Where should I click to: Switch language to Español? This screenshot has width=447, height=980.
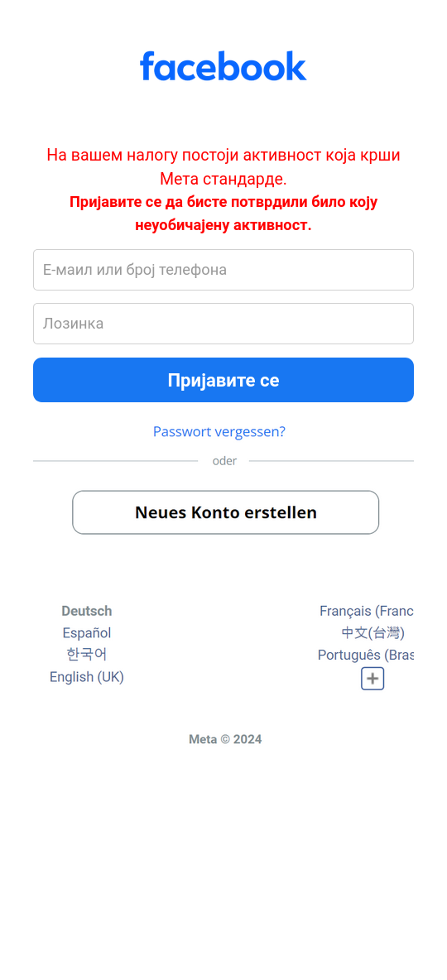click(87, 632)
